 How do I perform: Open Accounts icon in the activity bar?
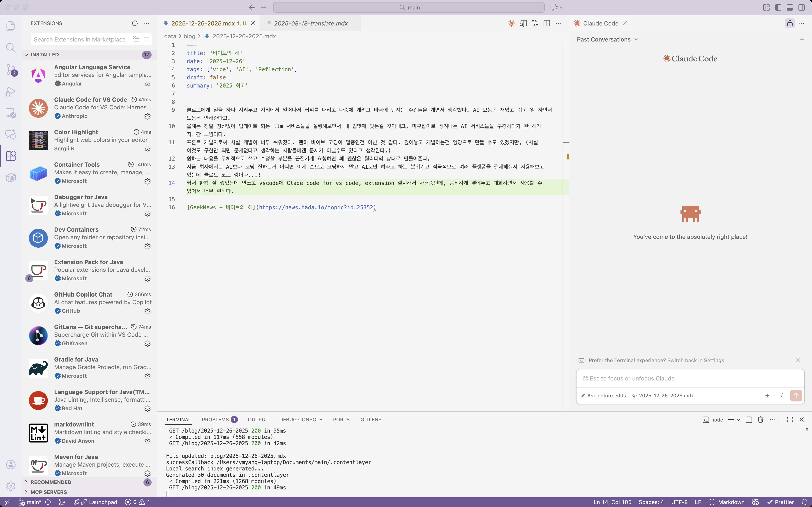(x=11, y=464)
